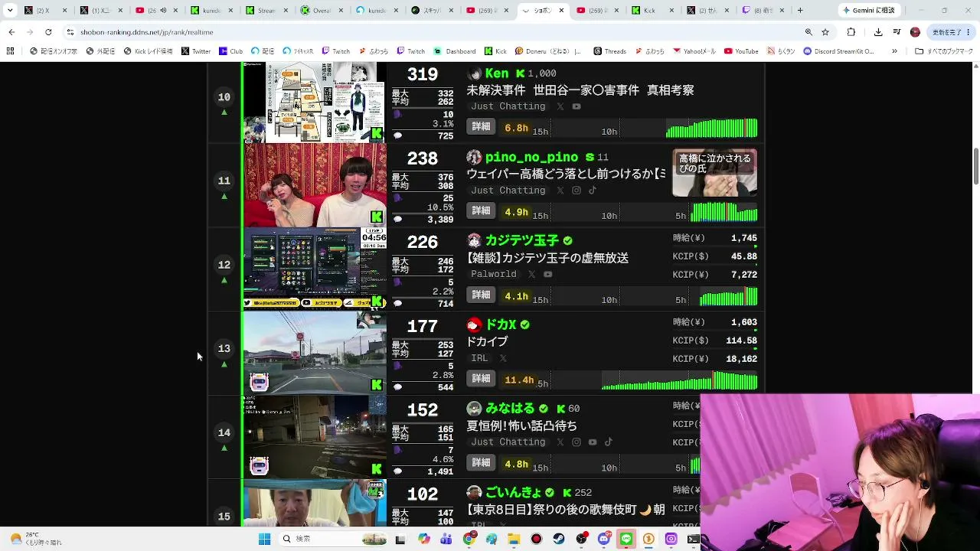
Task: Open ドカX's rank 13 stream thumbnail
Action: point(315,353)
